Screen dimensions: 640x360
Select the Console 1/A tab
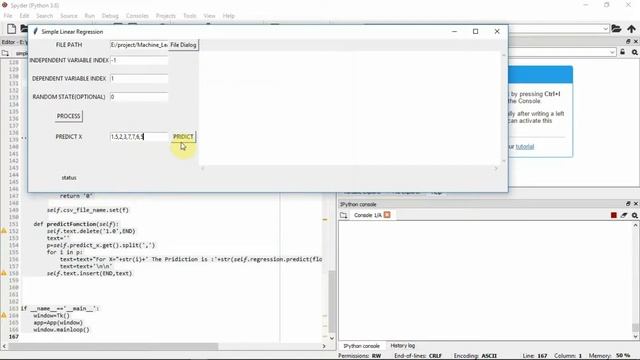point(368,215)
